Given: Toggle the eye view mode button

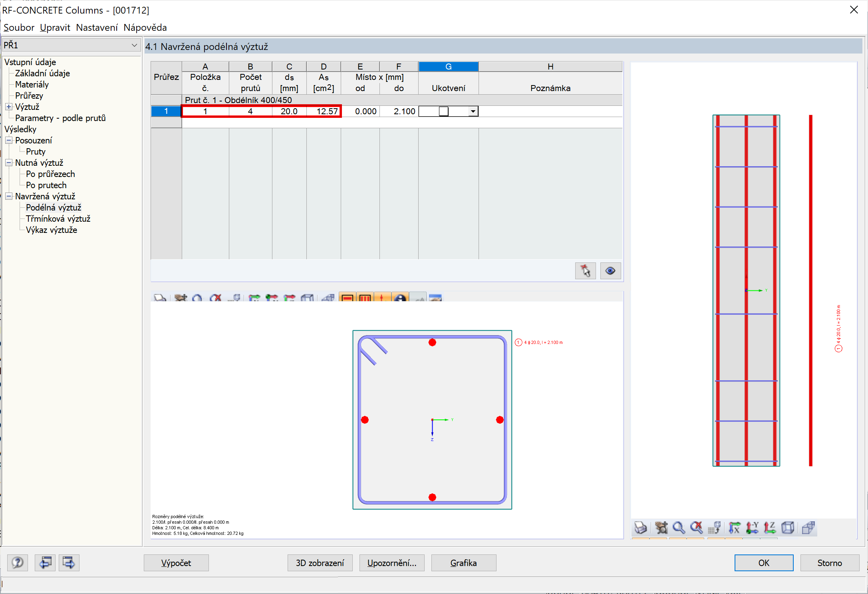Looking at the screenshot, I should 610,271.
